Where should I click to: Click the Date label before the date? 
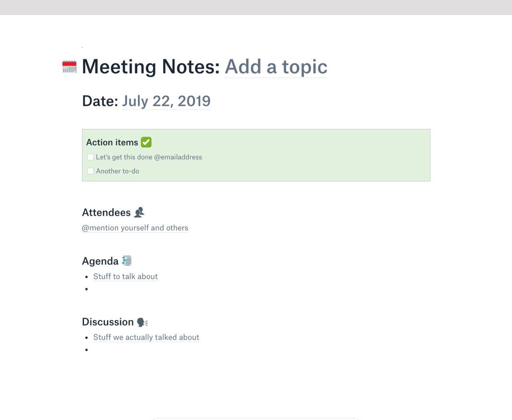pyautogui.click(x=99, y=101)
